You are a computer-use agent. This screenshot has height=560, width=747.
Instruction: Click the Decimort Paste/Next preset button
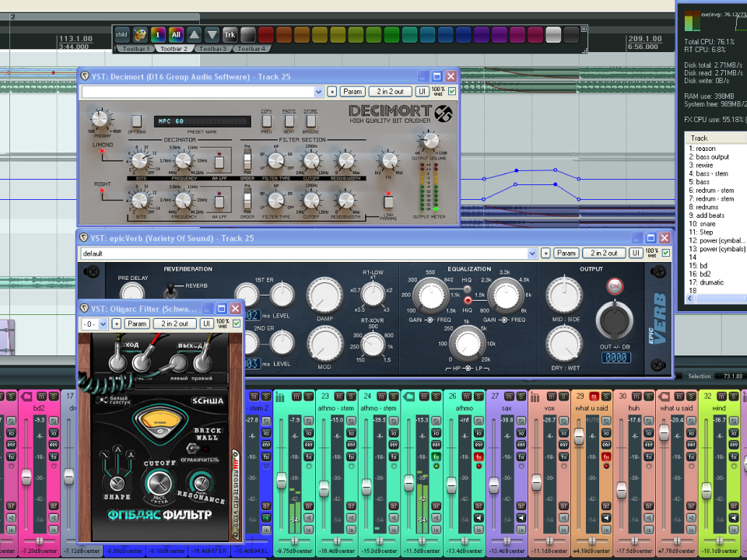click(289, 121)
